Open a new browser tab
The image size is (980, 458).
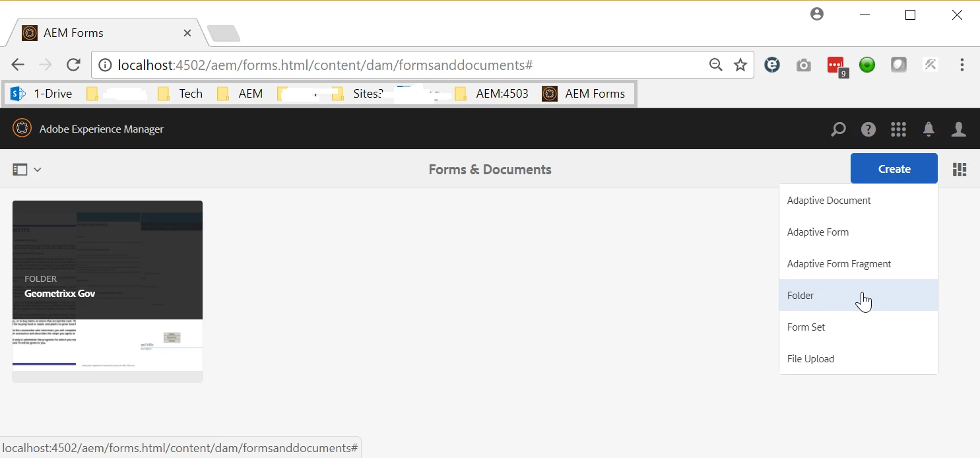click(223, 33)
